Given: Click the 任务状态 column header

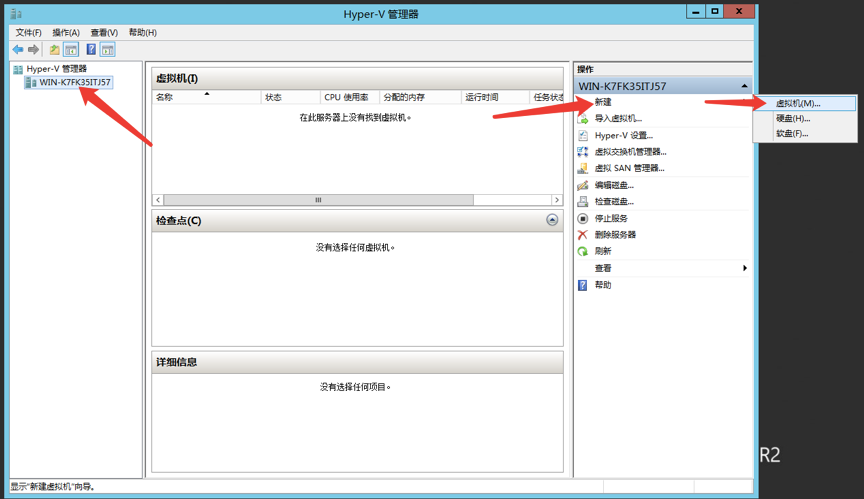Looking at the screenshot, I should pyautogui.click(x=547, y=97).
